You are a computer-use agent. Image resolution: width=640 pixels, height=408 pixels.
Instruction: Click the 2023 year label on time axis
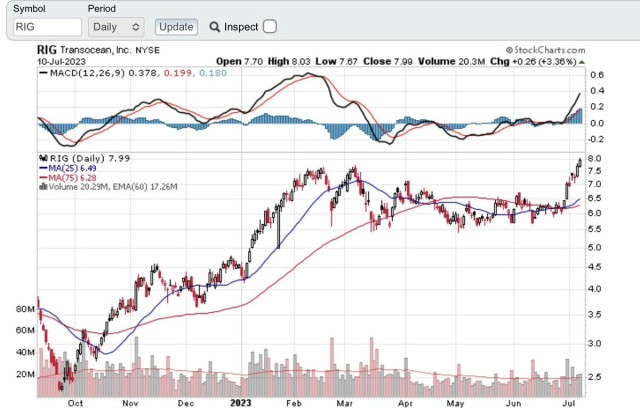(240, 403)
